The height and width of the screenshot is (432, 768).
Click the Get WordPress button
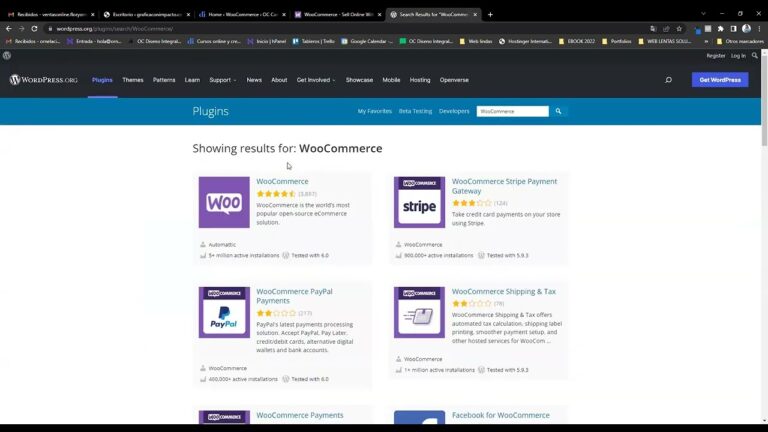(720, 80)
